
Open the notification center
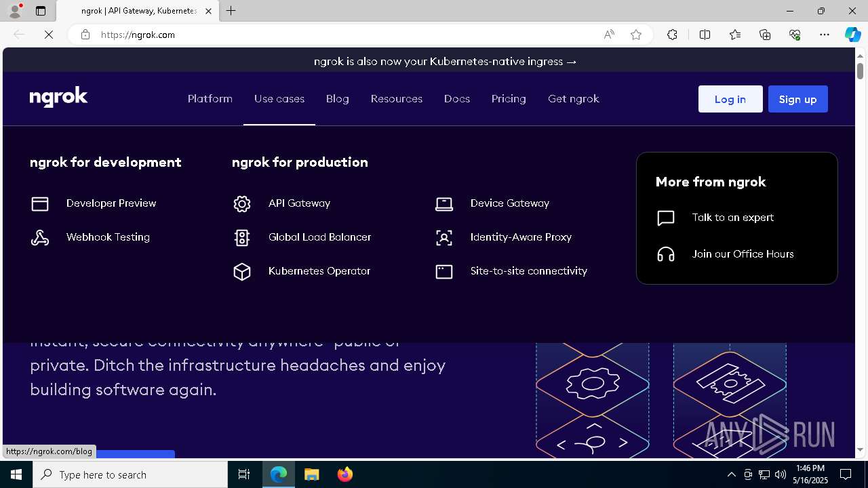pyautogui.click(x=846, y=474)
